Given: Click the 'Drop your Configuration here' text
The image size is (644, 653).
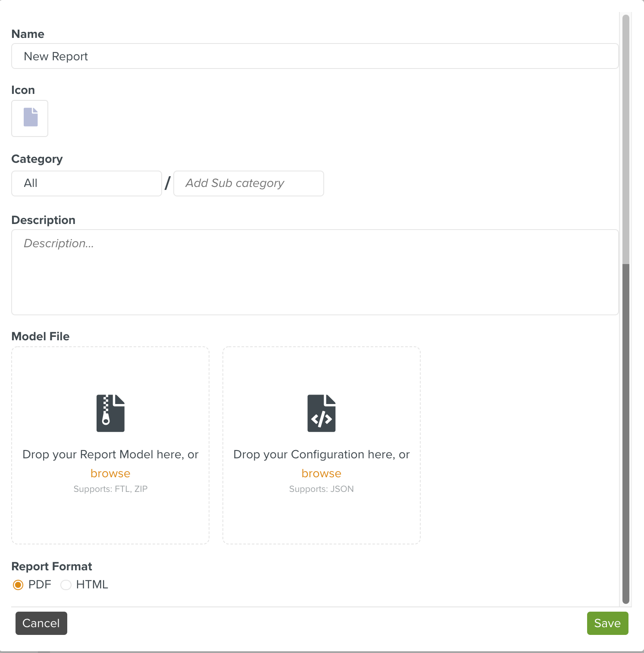Looking at the screenshot, I should pos(321,454).
